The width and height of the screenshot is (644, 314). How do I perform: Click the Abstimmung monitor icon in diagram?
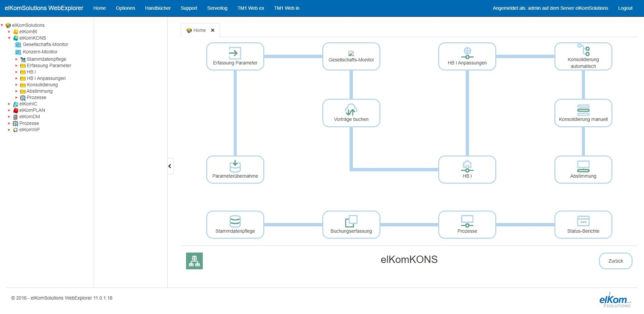pyautogui.click(x=583, y=166)
